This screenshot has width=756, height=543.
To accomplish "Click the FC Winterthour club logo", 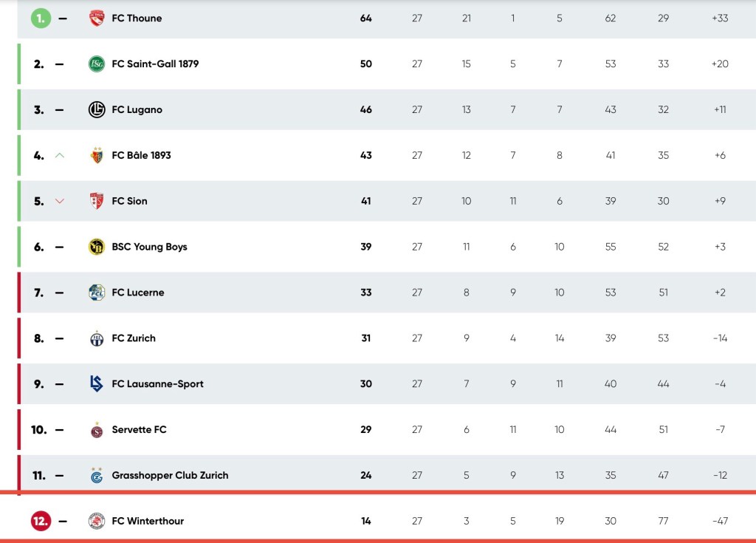I will point(96,521).
